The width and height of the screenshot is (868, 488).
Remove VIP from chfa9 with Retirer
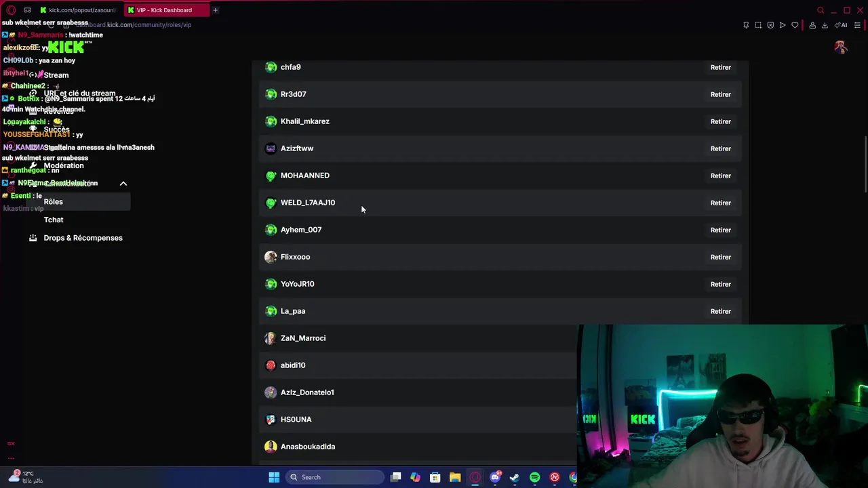tap(720, 67)
